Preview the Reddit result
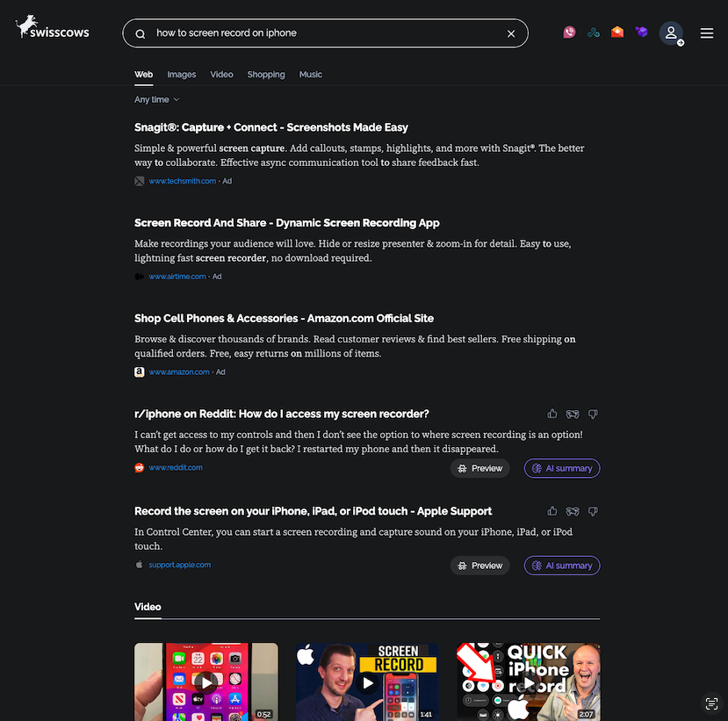The width and height of the screenshot is (728, 721). coord(480,468)
